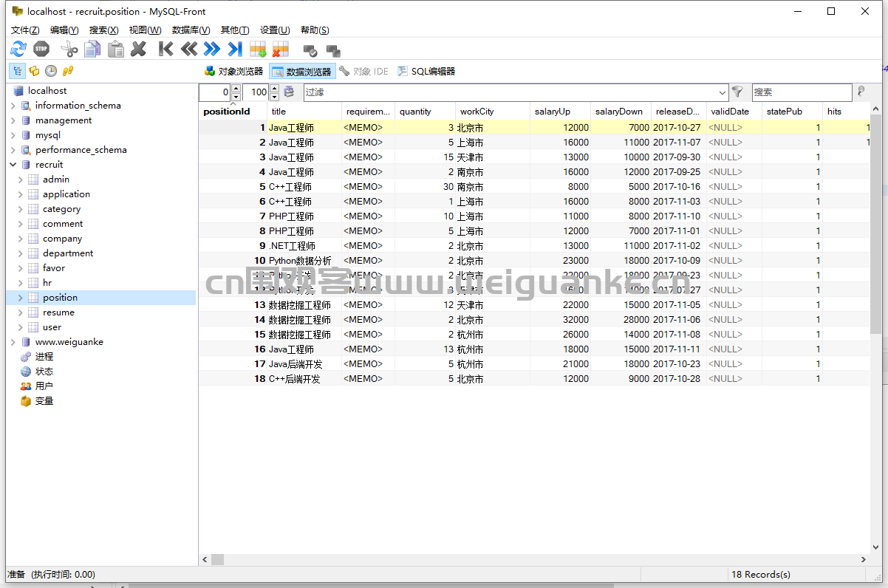Click in the 搜索 search input field
Image resolution: width=888 pixels, height=588 pixels.
click(x=802, y=92)
